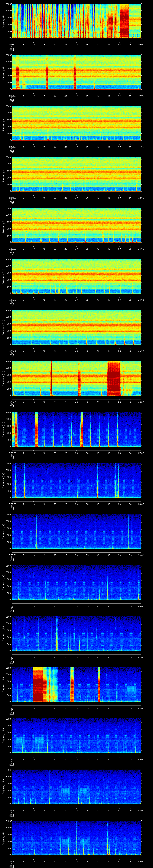Click the "41:00" end time label
153x868 pixels.
point(141,657)
